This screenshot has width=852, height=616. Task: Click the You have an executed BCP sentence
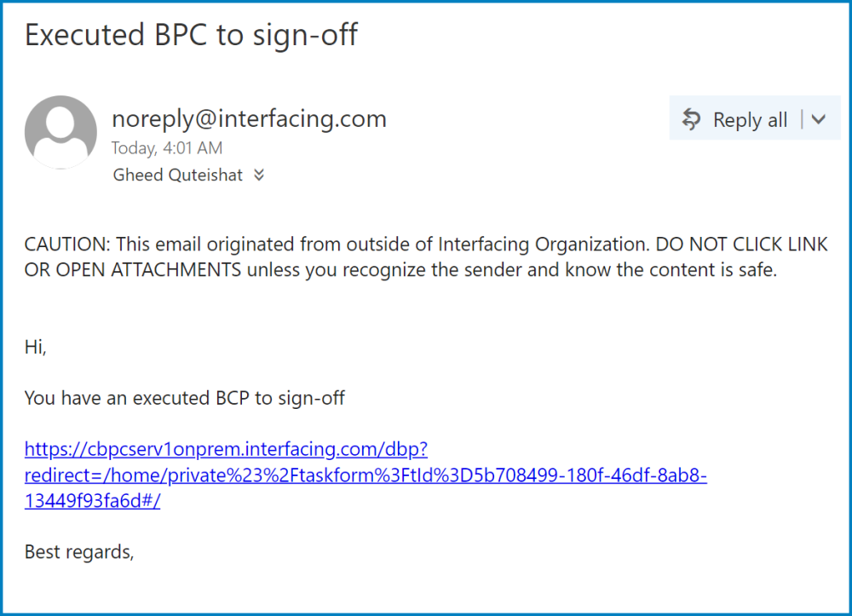coord(184,398)
